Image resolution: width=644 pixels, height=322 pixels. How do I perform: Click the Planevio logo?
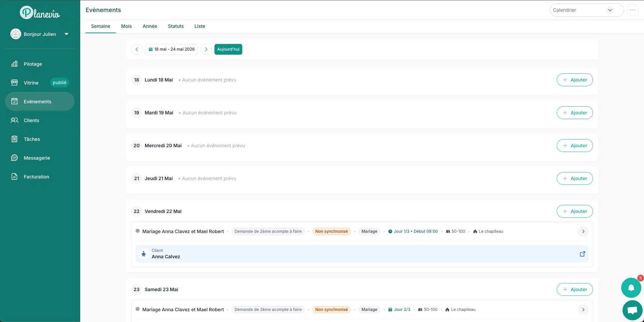(x=40, y=12)
